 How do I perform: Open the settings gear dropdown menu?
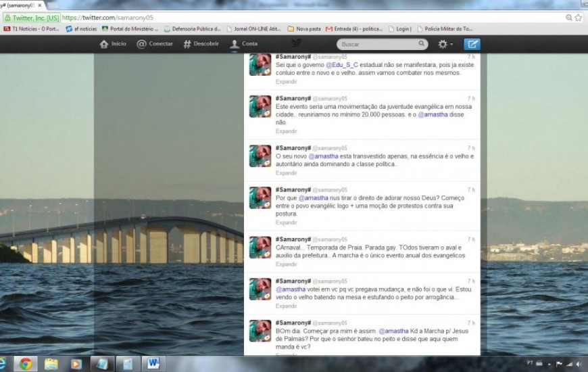point(445,44)
